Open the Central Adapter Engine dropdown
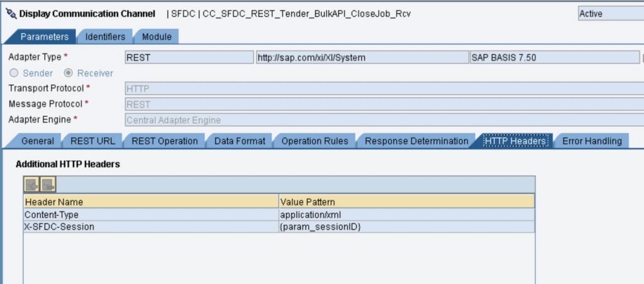 384,120
